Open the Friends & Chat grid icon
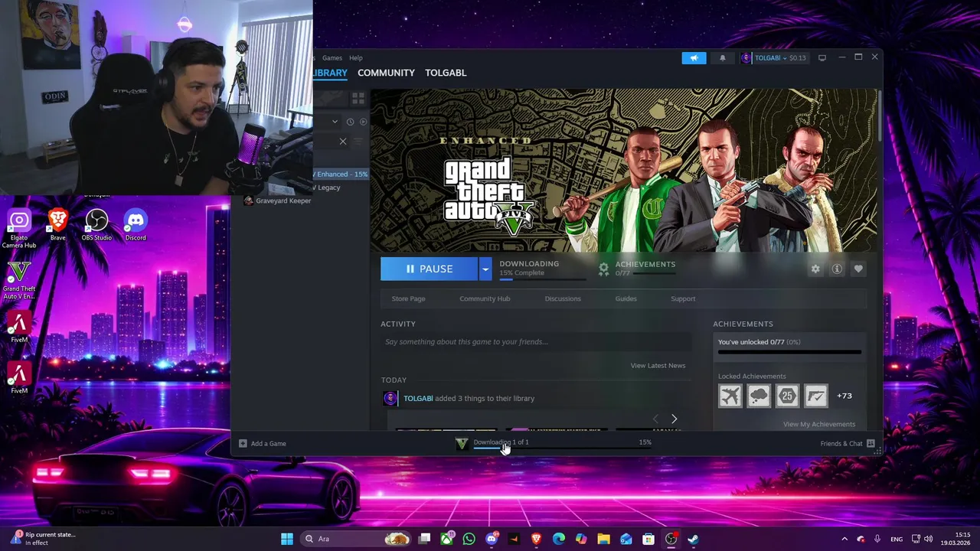Screen dimensions: 980x551 [871, 444]
